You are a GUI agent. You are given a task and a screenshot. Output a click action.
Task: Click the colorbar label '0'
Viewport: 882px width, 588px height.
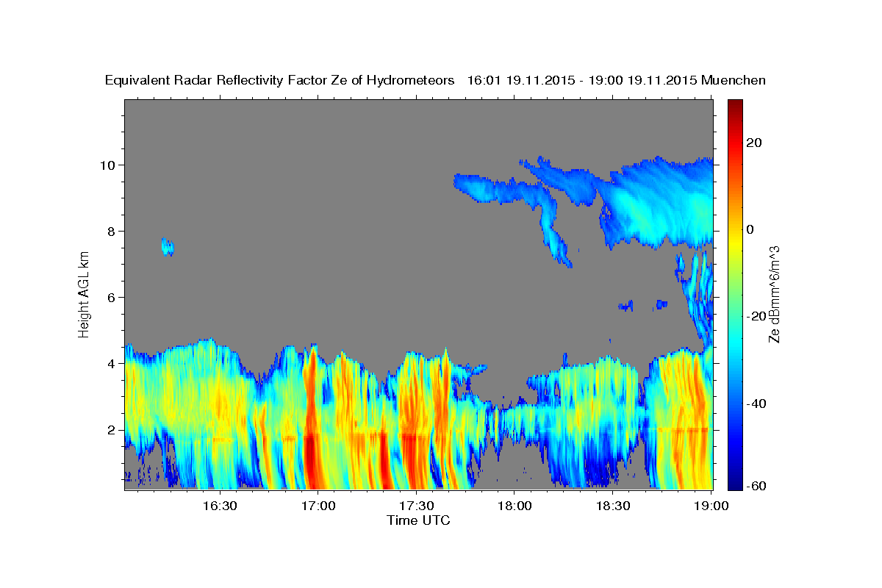pos(750,229)
